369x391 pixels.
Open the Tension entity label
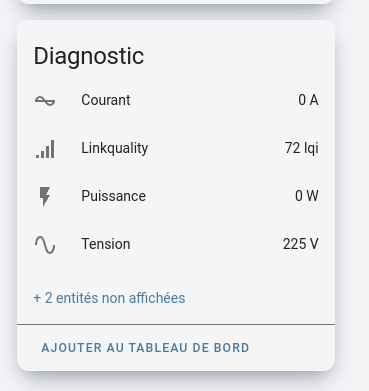pos(106,244)
